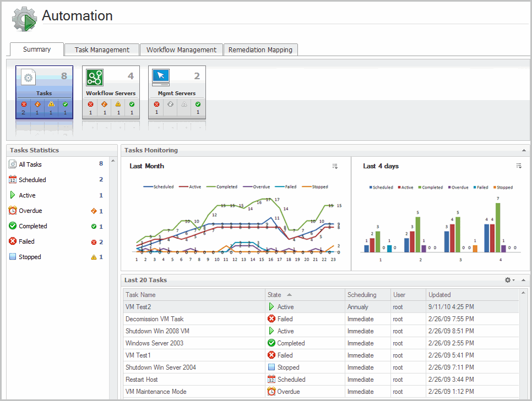Open Last Month chart options menu icon
The image size is (532, 401).
(335, 166)
